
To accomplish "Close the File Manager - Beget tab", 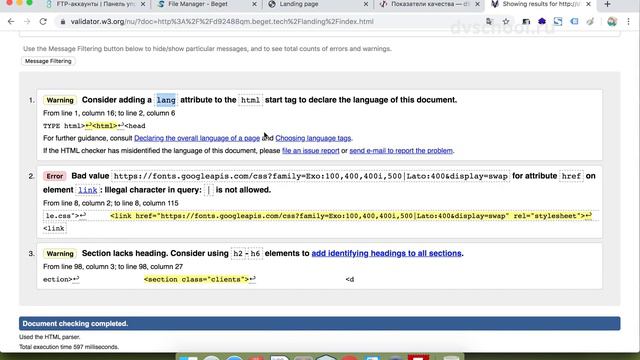I will tap(254, 4).
